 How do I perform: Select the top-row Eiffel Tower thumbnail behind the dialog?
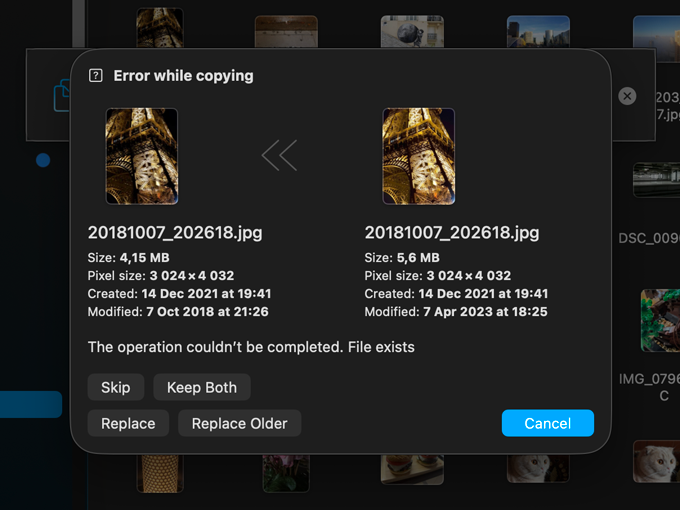pos(159,28)
